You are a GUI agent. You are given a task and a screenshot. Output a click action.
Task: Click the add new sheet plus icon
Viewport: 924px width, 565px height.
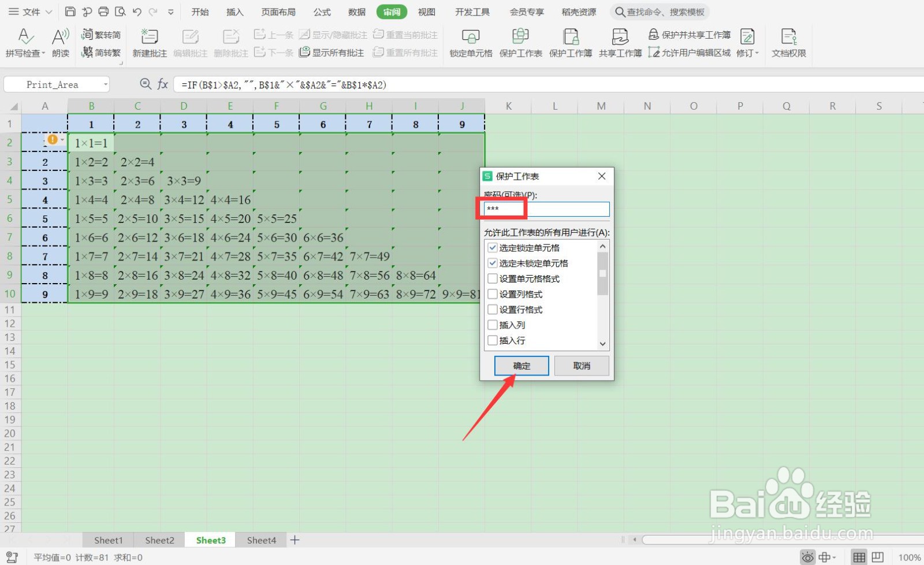[x=295, y=540]
